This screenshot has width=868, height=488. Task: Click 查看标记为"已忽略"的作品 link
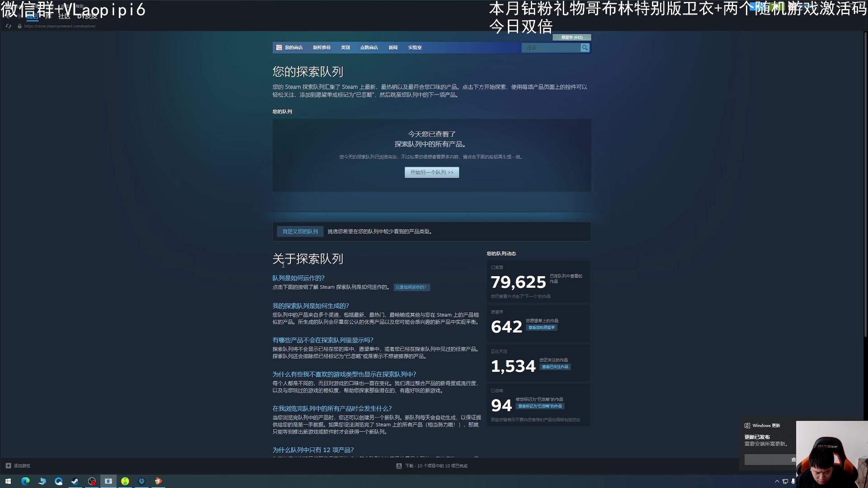click(540, 406)
